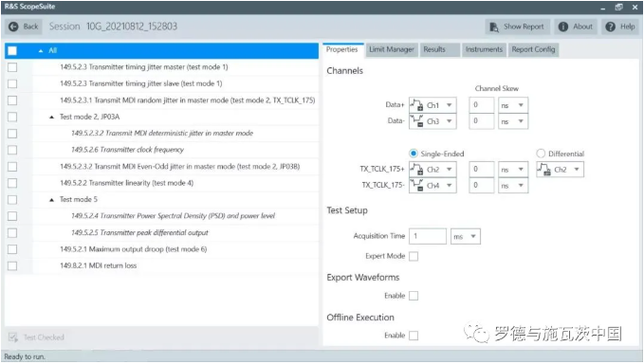Click the Test Checked icon
Viewport: 644px width, 364px height.
(x=12, y=337)
